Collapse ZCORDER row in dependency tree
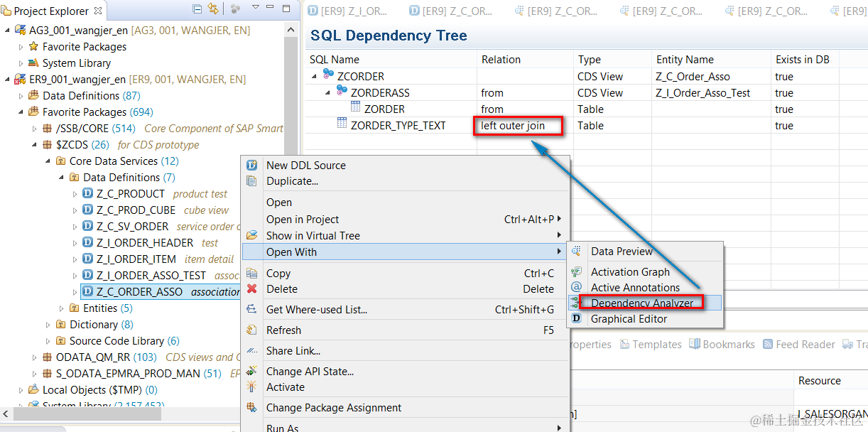 tap(314, 76)
